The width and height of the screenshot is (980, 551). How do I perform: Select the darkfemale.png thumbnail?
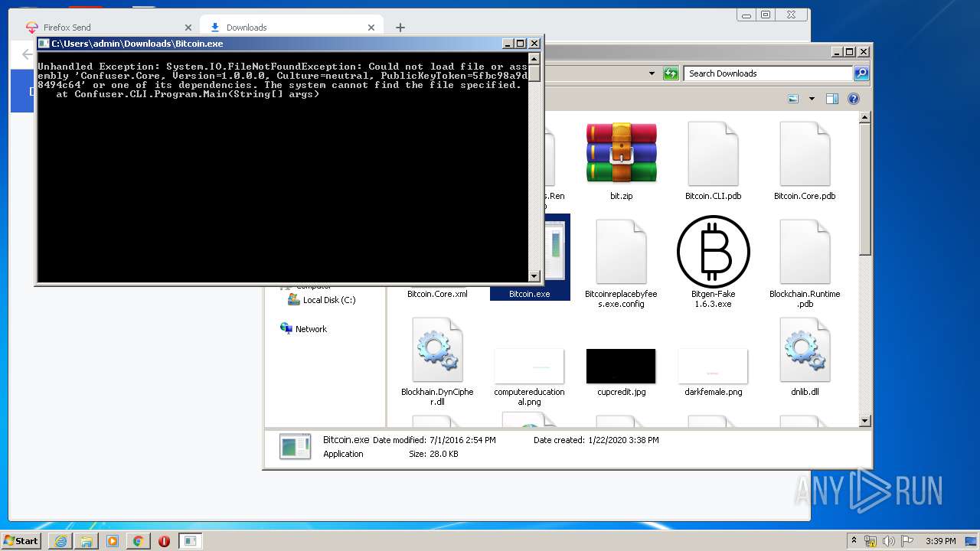713,366
